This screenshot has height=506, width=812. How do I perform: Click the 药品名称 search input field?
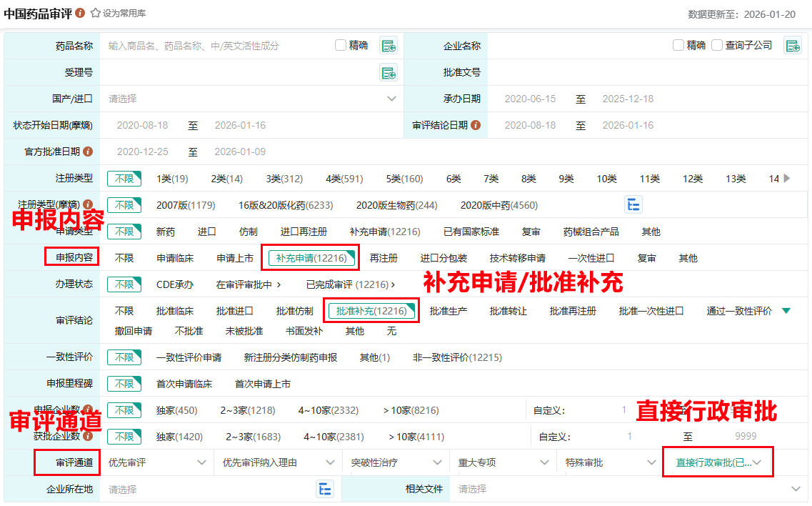[x=214, y=46]
